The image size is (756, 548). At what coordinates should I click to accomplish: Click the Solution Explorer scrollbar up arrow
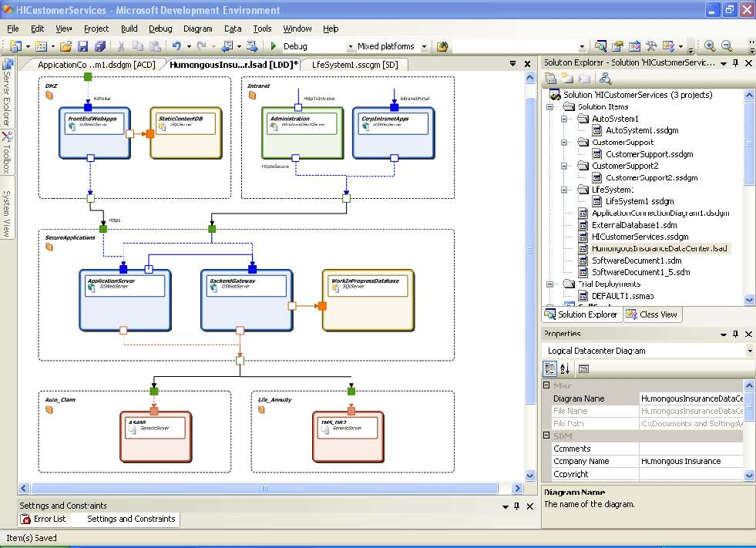pyautogui.click(x=749, y=95)
